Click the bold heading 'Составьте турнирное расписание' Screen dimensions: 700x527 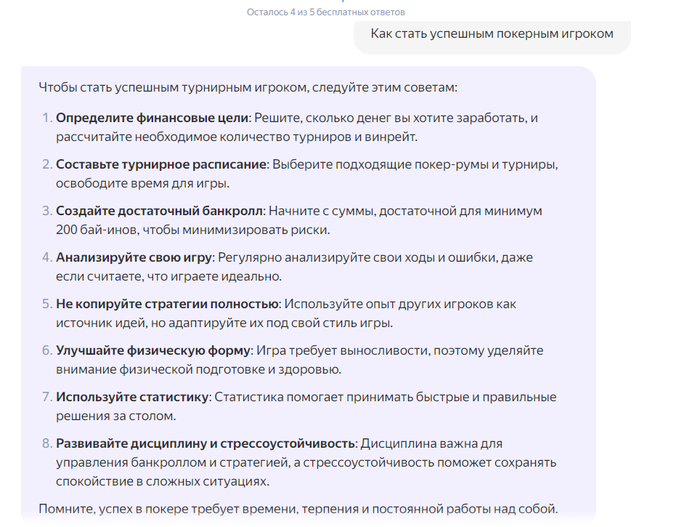click(161, 164)
